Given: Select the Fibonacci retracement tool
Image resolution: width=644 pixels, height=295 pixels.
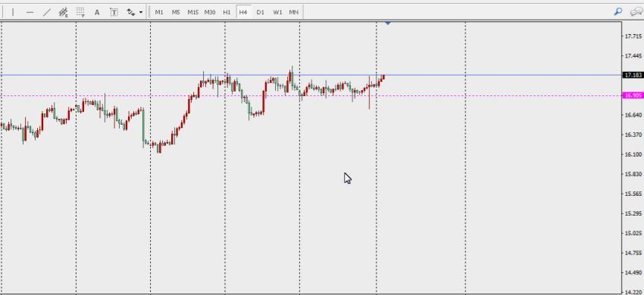Looking at the screenshot, I should [x=80, y=12].
